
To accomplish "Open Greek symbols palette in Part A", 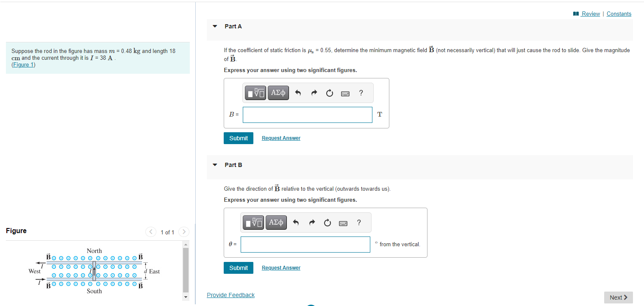I will tap(278, 93).
